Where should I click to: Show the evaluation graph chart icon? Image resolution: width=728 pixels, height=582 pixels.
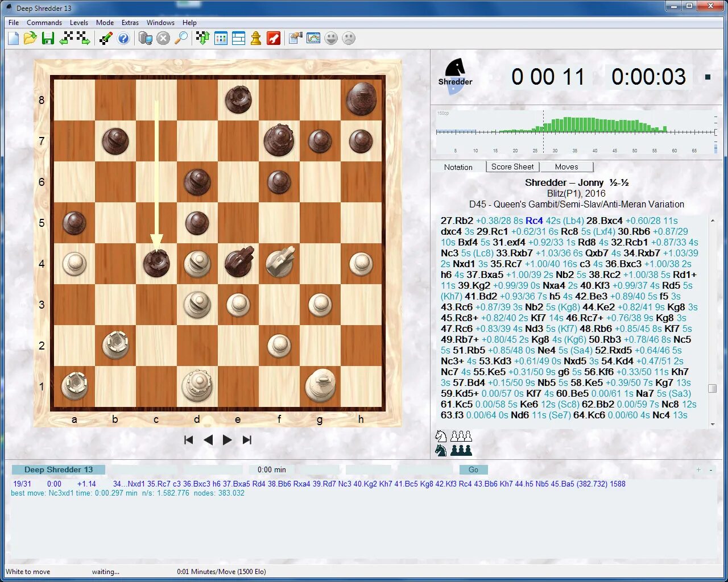tap(313, 38)
